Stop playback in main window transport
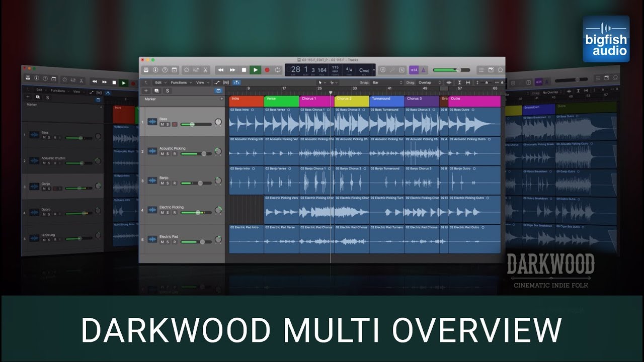Viewport: 644px width, 362px height. tap(244, 70)
